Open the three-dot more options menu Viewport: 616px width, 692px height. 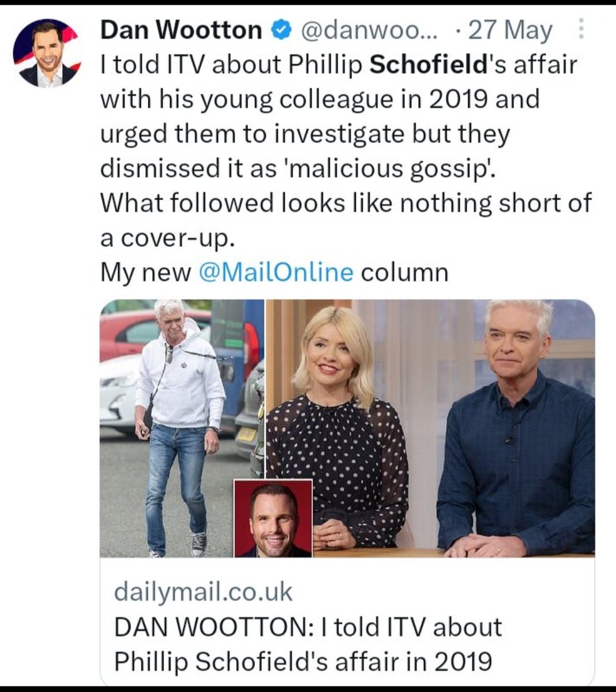(581, 29)
